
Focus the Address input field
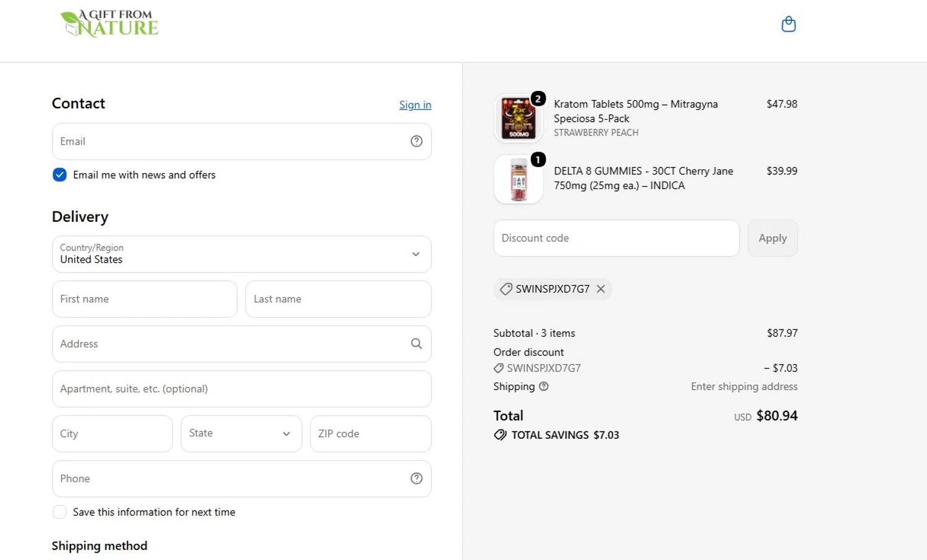(x=242, y=344)
